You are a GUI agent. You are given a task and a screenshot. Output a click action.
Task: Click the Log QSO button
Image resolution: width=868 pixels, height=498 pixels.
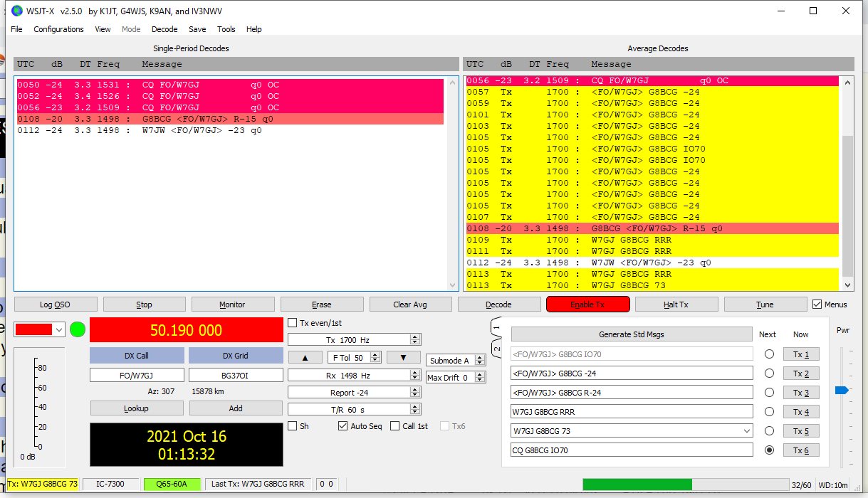(56, 304)
